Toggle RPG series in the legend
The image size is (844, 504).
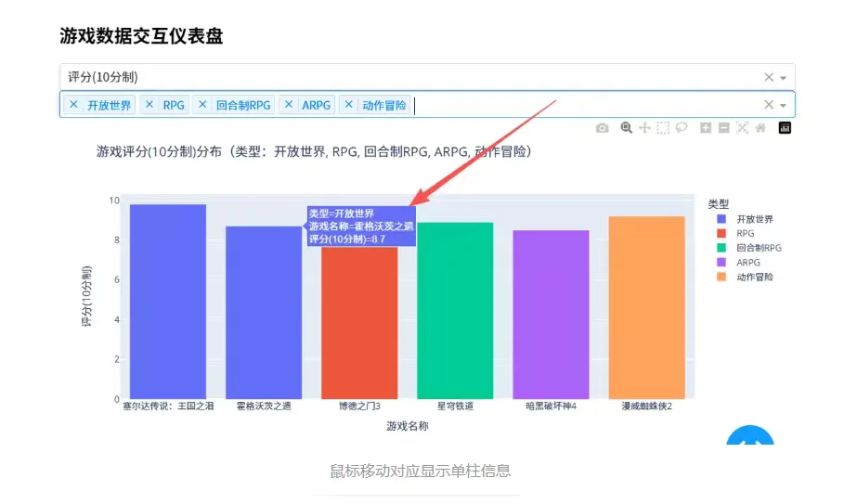(735, 234)
